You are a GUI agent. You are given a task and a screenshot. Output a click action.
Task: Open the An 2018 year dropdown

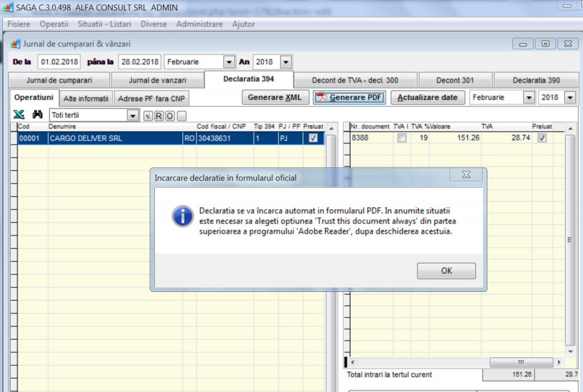(286, 62)
